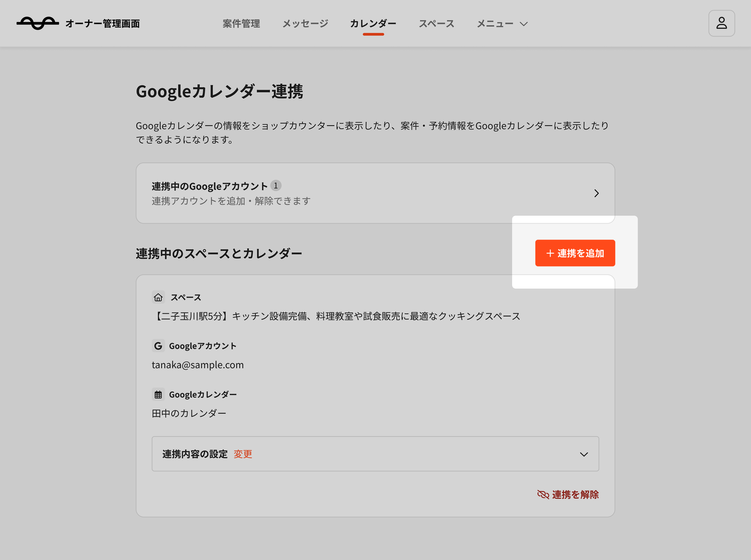Click the plus icon on 連携を追加
Viewport: 751px width, 560px height.
pyautogui.click(x=550, y=253)
